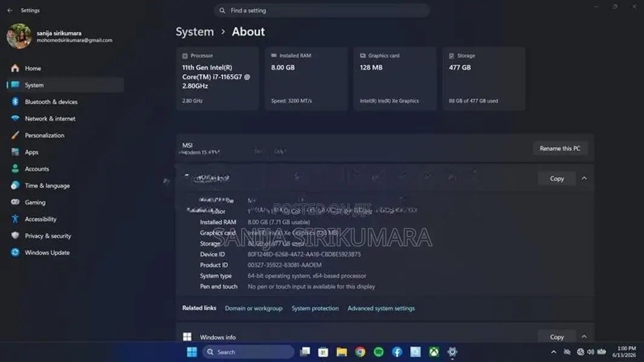Viewport: 644px width, 362px height.
Task: Click the Windows Update icon
Action: (x=15, y=253)
